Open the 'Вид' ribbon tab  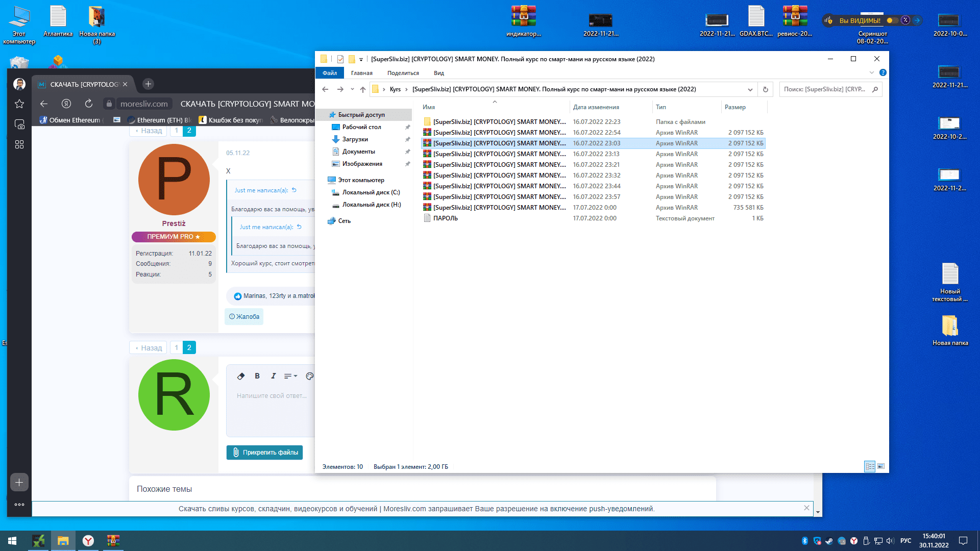point(438,73)
